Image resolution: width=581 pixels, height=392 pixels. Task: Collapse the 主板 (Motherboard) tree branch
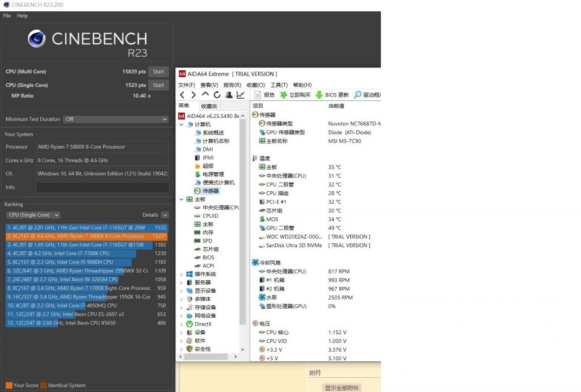coord(181,199)
